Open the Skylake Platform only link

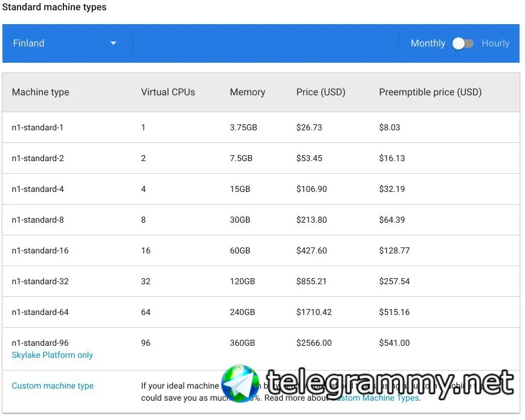pyautogui.click(x=52, y=355)
